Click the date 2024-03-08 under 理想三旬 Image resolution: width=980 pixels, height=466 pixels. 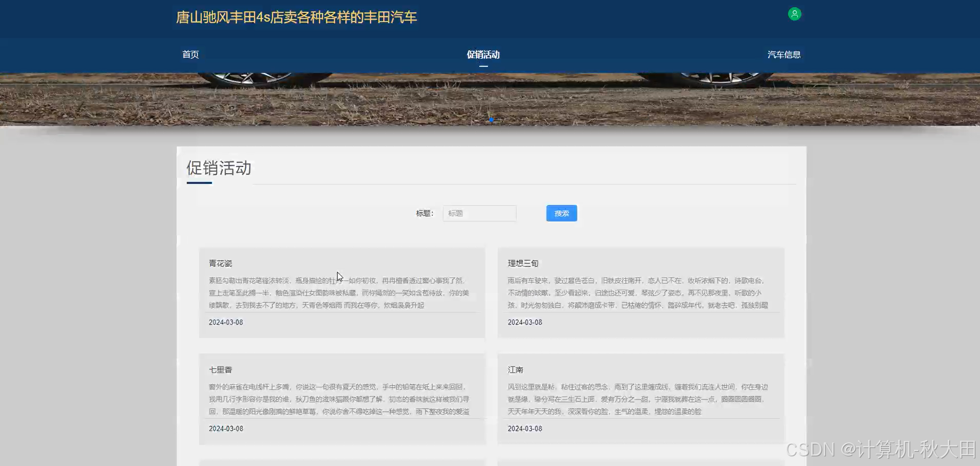coord(525,322)
